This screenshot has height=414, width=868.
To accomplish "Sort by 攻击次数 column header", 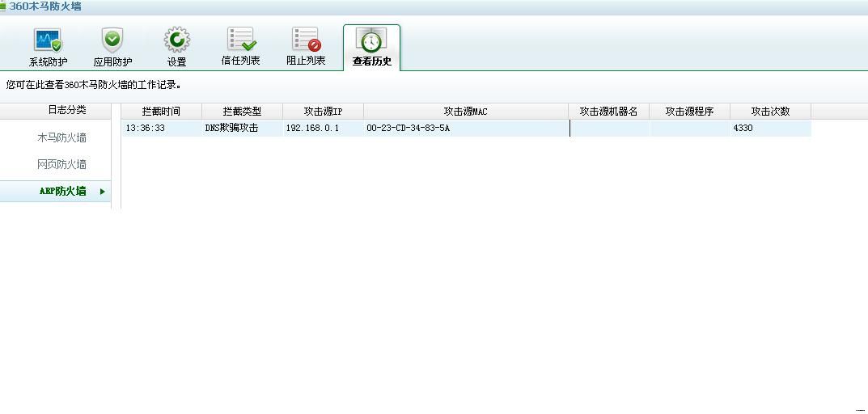I will pos(770,112).
